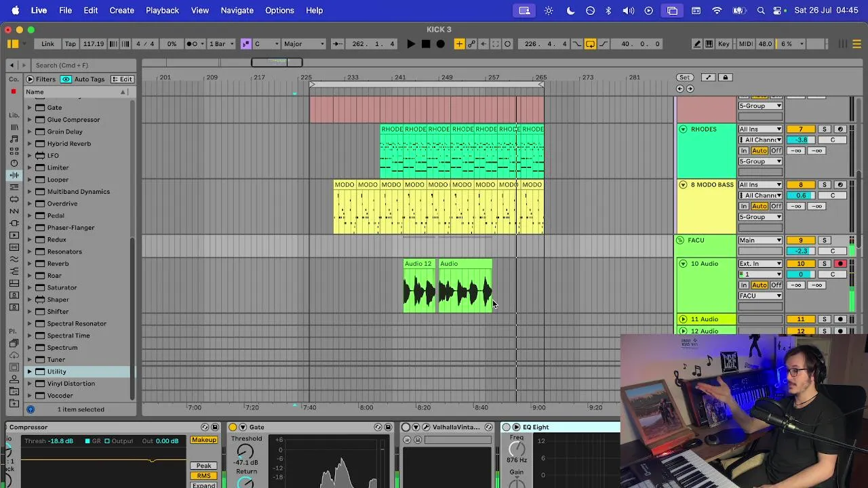Open the root note C dropdown
Image resolution: width=868 pixels, height=488 pixels.
[266, 44]
